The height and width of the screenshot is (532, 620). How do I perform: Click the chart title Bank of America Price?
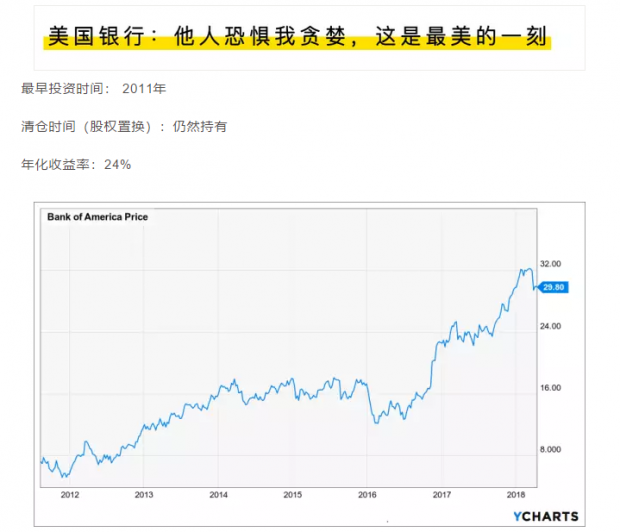97,217
